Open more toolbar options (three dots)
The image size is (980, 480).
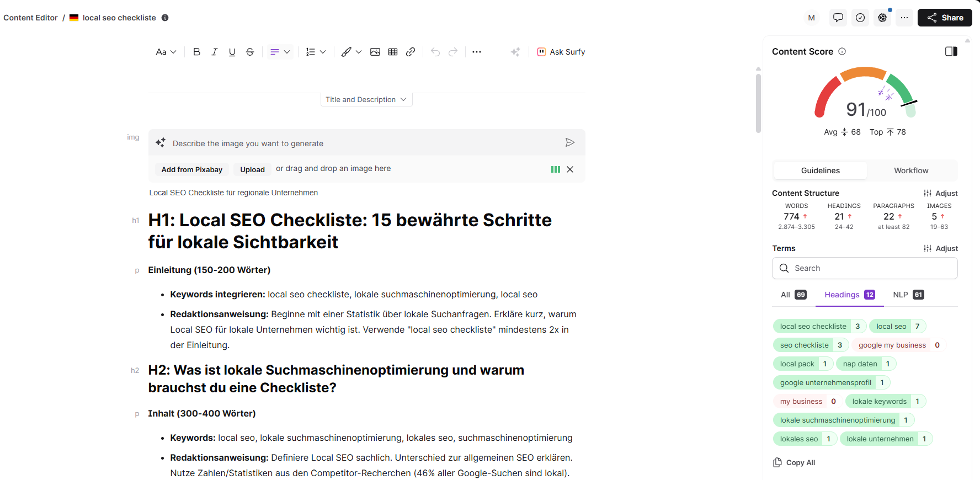477,52
